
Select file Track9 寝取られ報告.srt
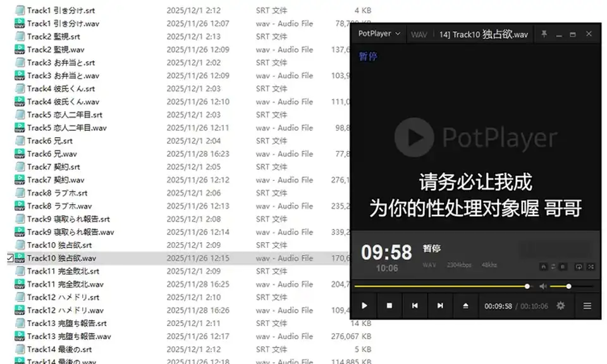click(x=68, y=219)
